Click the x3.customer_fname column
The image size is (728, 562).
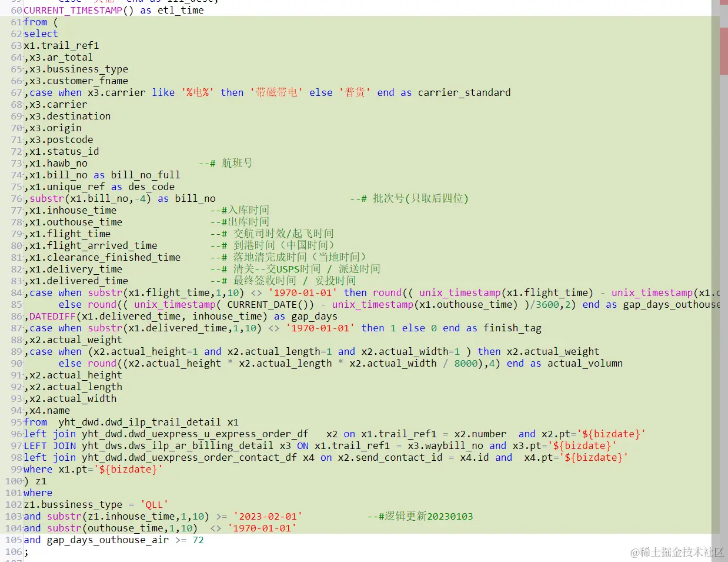coord(79,81)
